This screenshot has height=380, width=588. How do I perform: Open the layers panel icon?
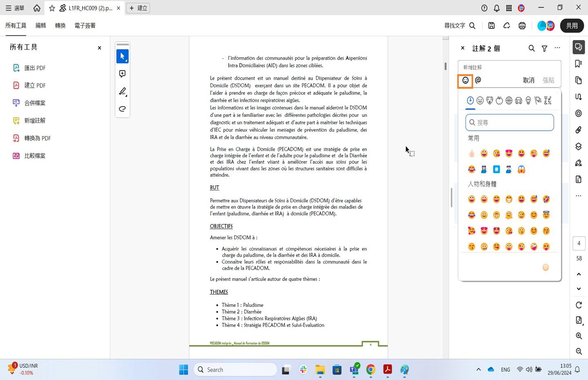tap(579, 146)
